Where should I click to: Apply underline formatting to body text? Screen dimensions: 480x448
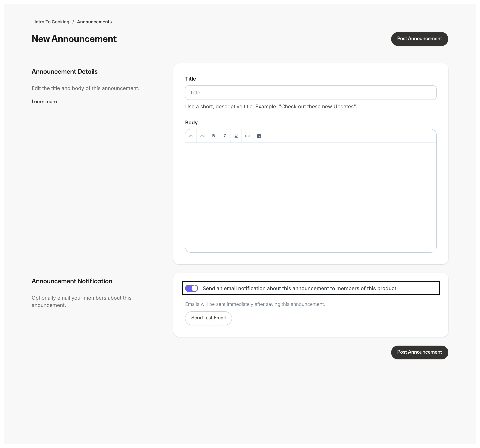point(236,136)
